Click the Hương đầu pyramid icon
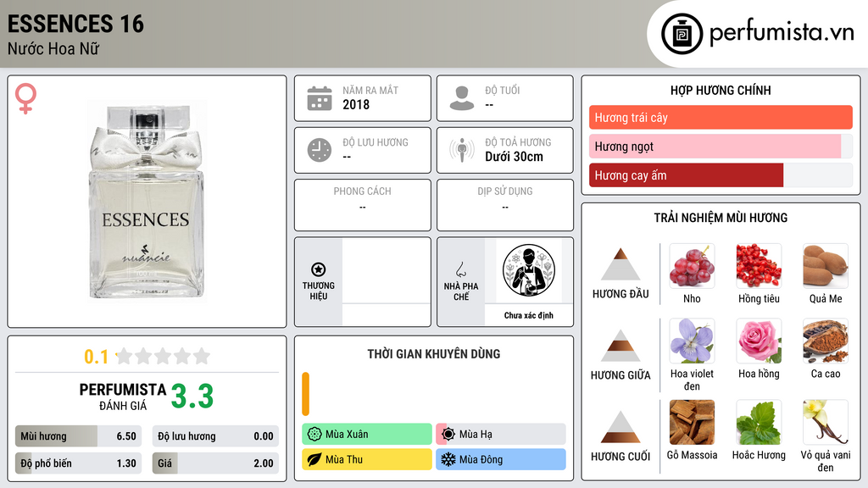Screen dimensions: 868x488 [x=620, y=264]
